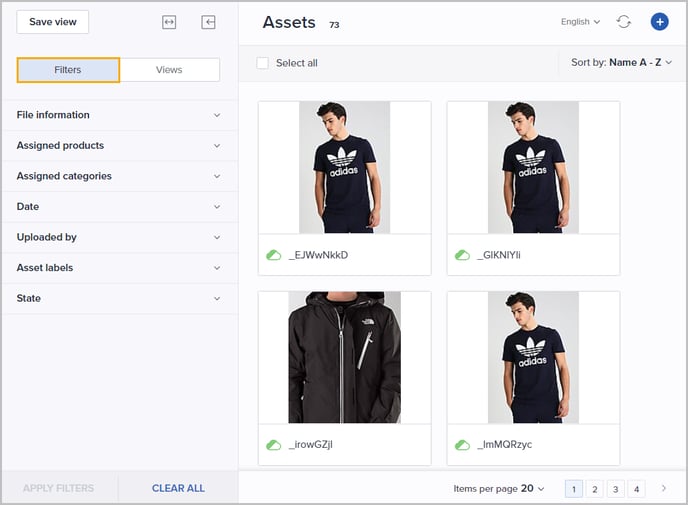The height and width of the screenshot is (505, 688).
Task: Click the asset name _EJWwNkkD
Action: tap(318, 255)
